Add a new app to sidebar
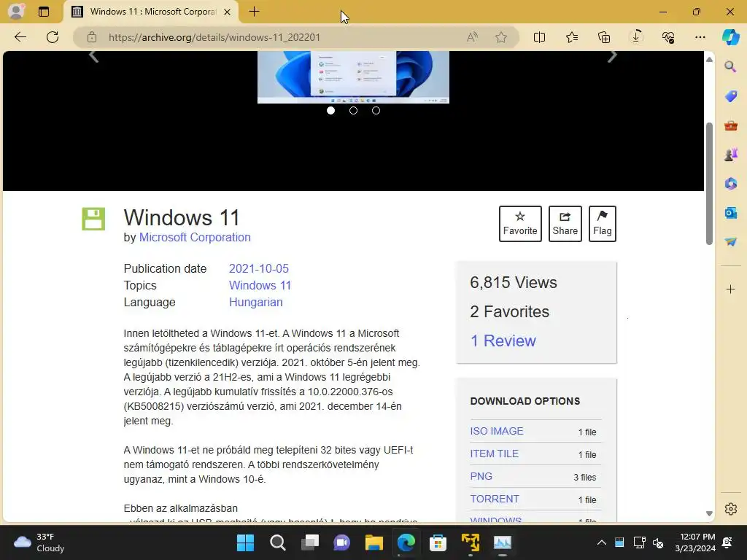 coord(730,289)
